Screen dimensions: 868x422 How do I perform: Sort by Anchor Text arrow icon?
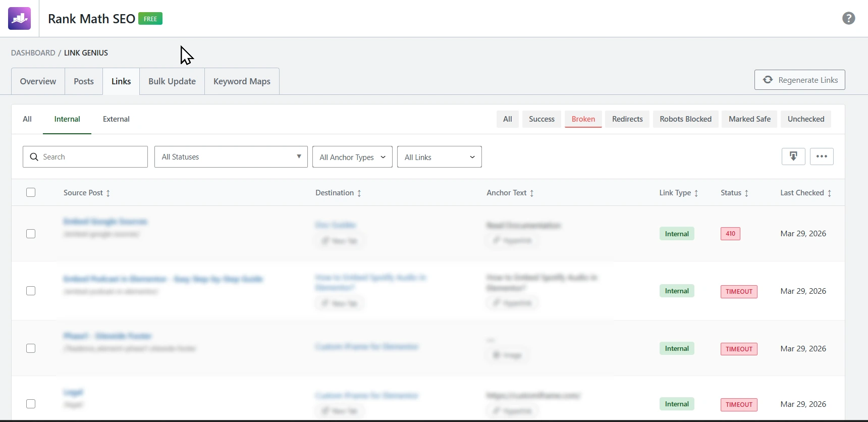[x=532, y=193]
